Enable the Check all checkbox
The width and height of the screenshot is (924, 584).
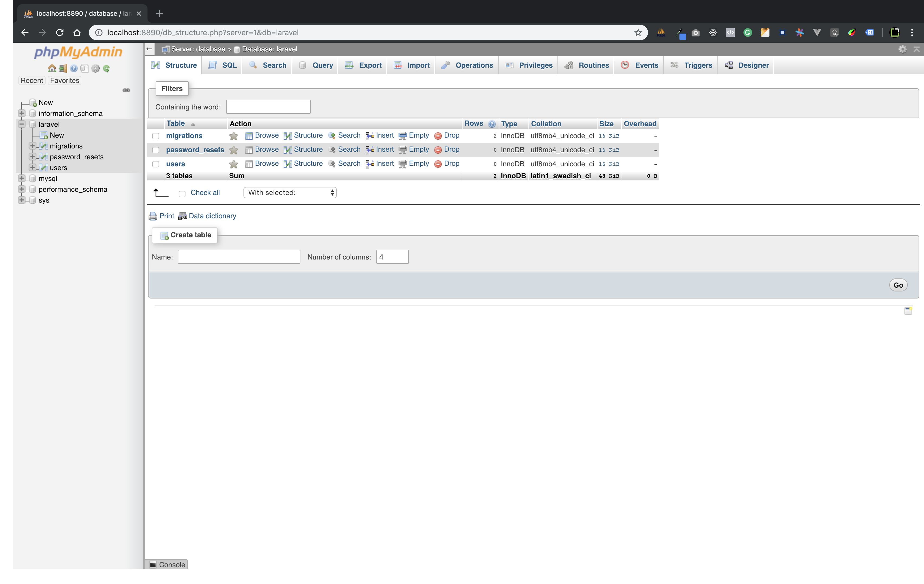pyautogui.click(x=182, y=194)
